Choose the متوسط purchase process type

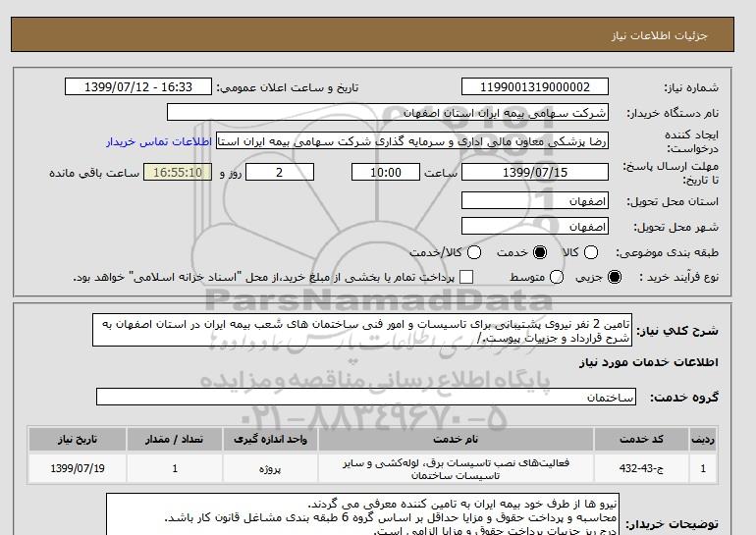click(x=556, y=277)
